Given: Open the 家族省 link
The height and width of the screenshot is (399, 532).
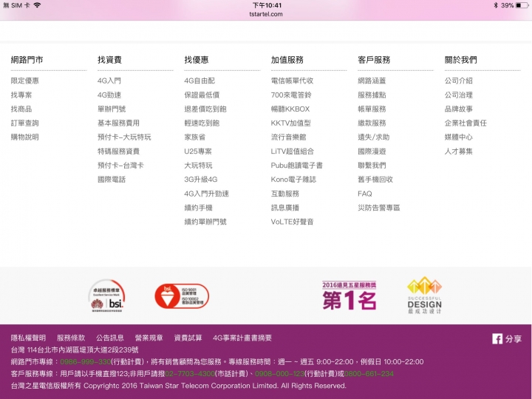Looking at the screenshot, I should tap(195, 137).
